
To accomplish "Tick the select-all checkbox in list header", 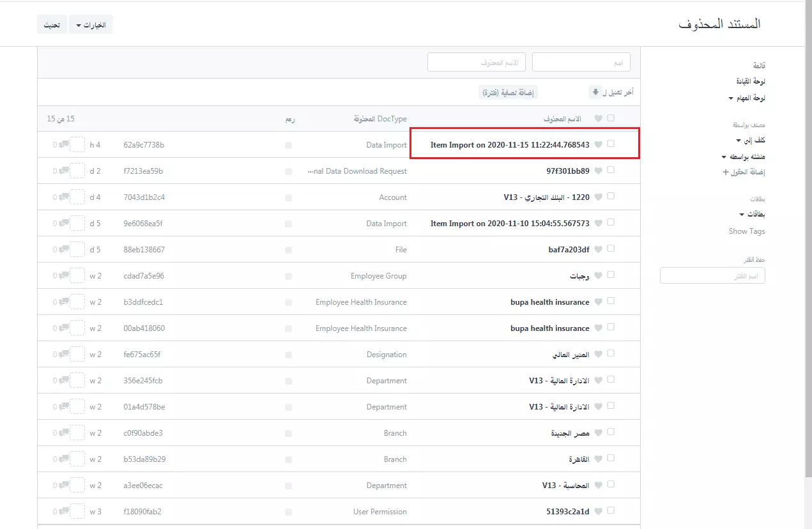I will (611, 118).
